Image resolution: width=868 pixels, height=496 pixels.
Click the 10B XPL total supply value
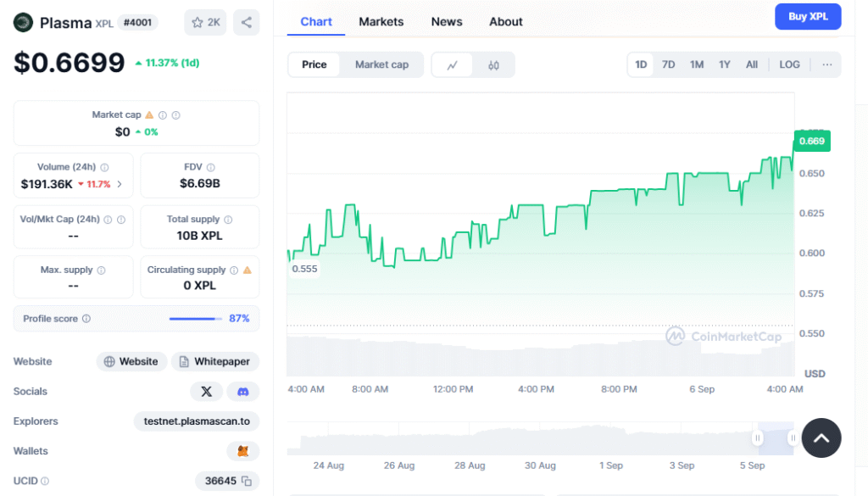point(200,236)
